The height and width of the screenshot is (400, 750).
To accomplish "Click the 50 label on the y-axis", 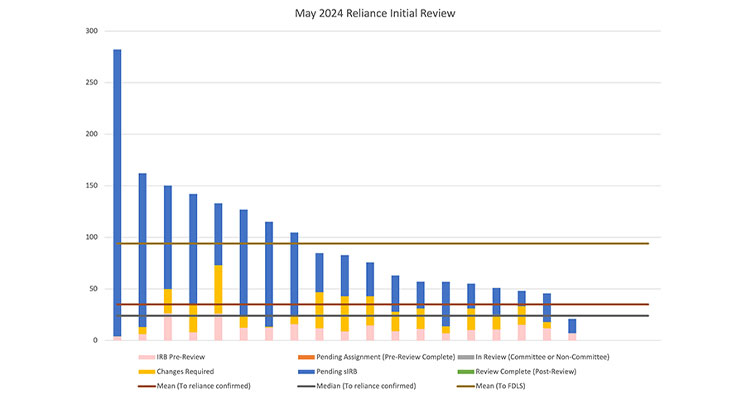I will (93, 289).
